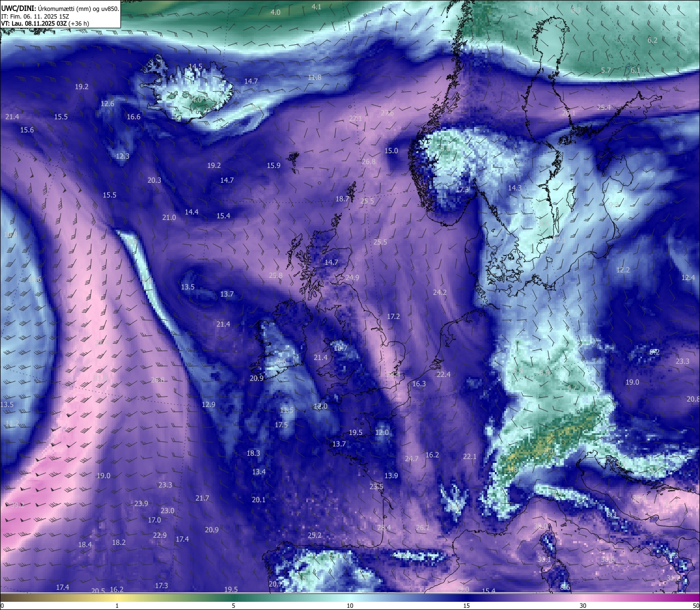Click the value 13.9 over western France
700x610 pixels.
coord(391,475)
